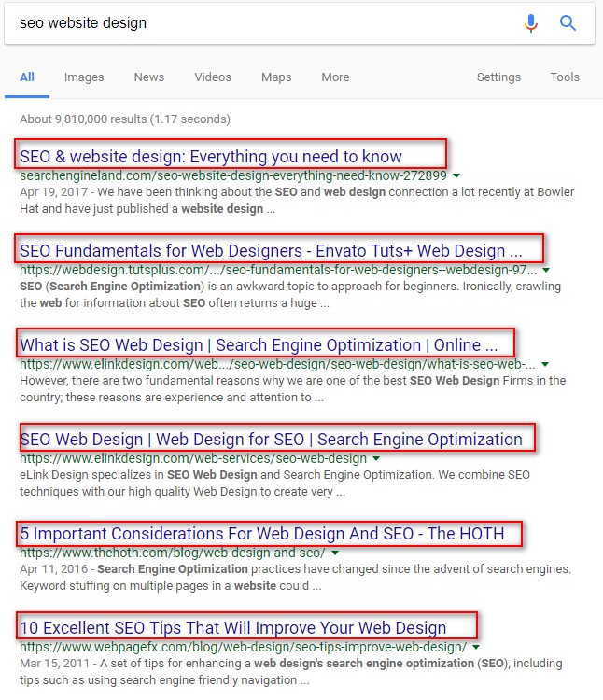The width and height of the screenshot is (603, 700).
Task: Expand dropdown arrow beside searchengineland.com URL
Action: click(456, 175)
